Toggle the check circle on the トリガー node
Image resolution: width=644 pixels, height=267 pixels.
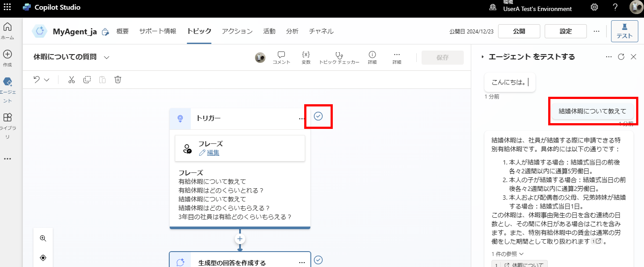coord(318,116)
